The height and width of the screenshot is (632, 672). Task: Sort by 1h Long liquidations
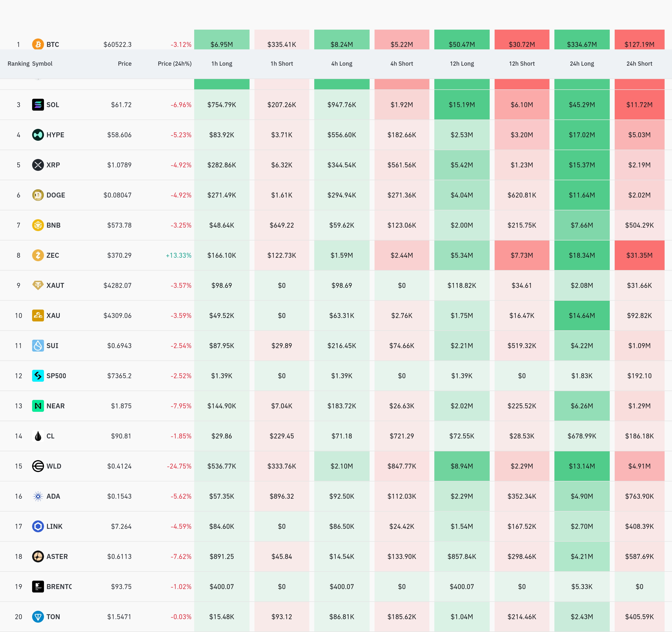click(x=222, y=63)
